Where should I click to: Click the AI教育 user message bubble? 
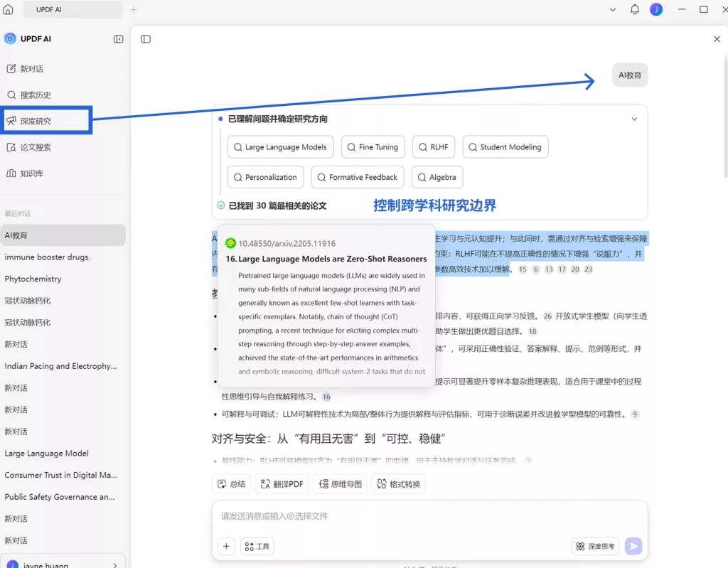(x=630, y=75)
